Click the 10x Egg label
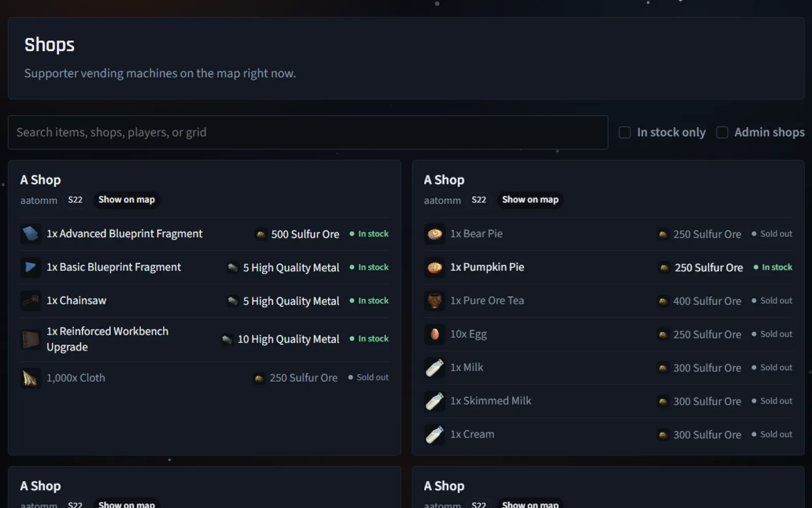The width and height of the screenshot is (812, 508). point(468,334)
